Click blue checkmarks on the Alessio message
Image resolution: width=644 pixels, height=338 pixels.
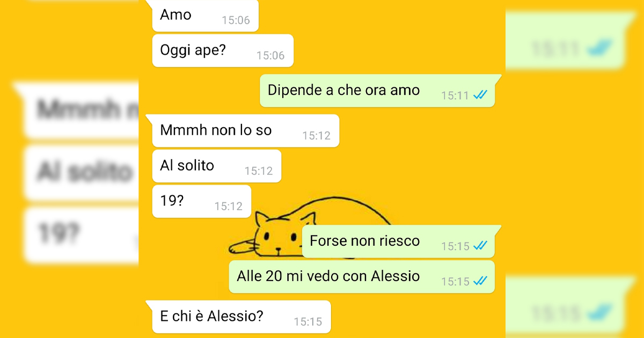click(480, 281)
